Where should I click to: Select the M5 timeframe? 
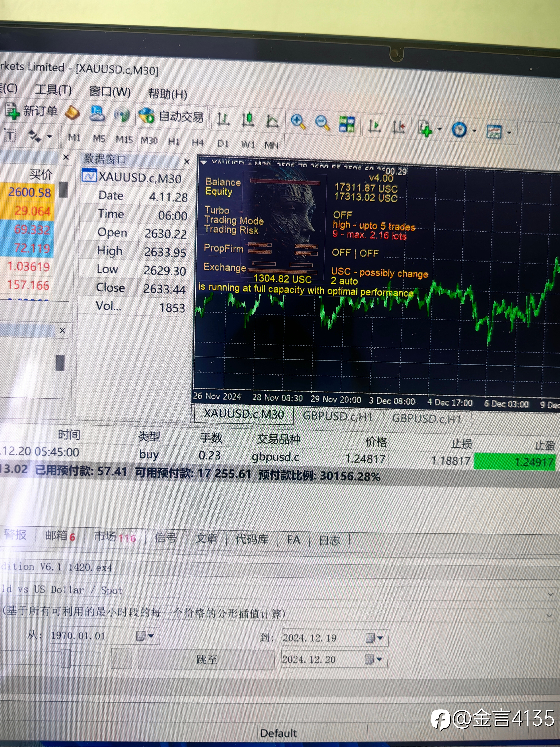point(99,139)
